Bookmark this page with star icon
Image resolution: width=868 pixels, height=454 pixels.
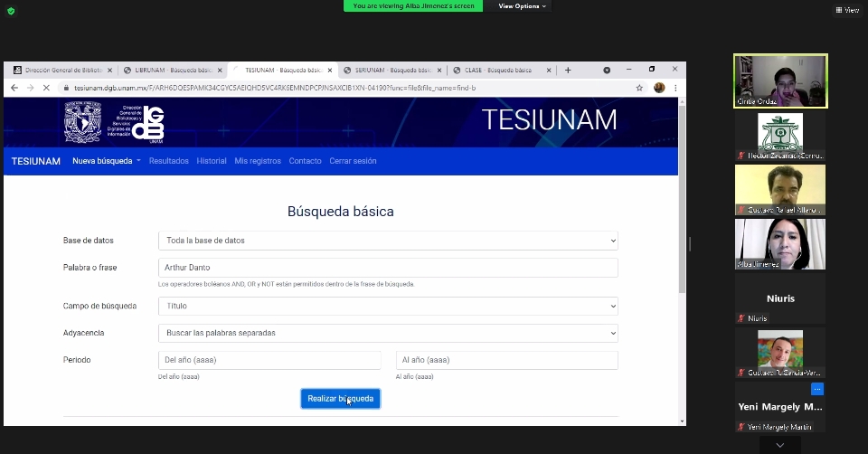[639, 88]
